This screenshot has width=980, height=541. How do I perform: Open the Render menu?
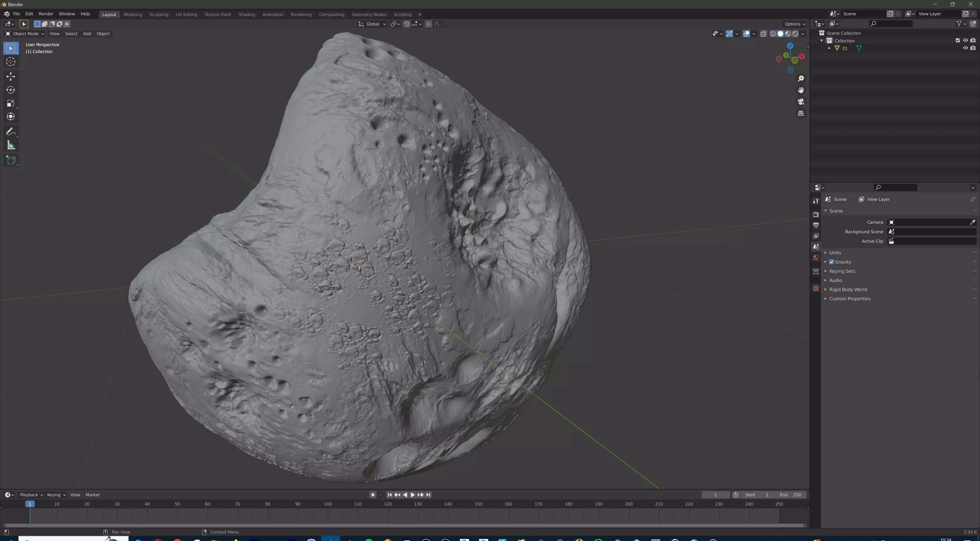click(x=46, y=14)
